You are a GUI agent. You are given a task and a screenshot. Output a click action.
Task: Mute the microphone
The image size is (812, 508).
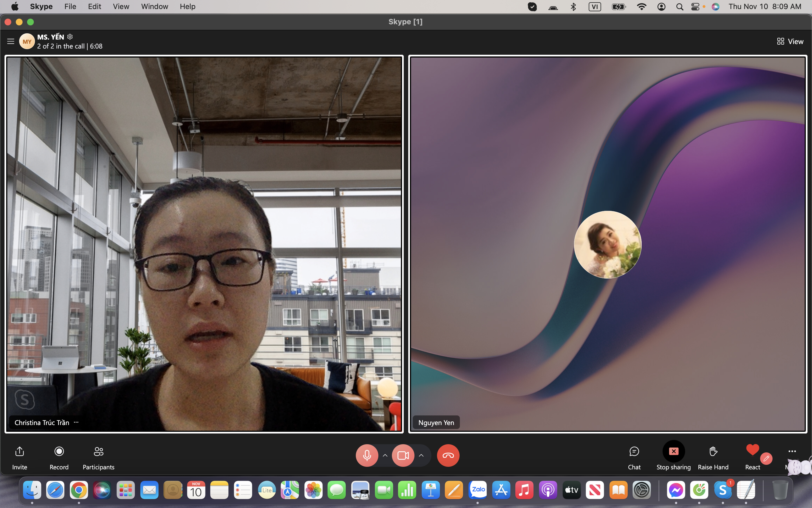[367, 455]
